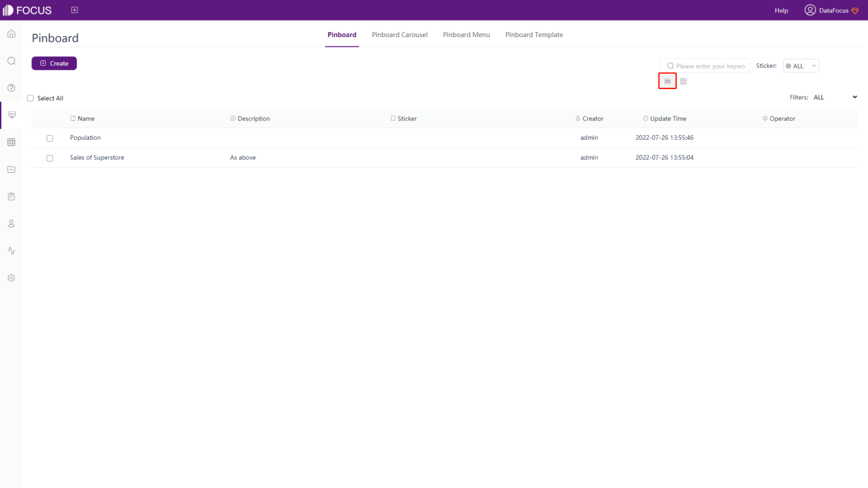The image size is (868, 488).
Task: Click the Pinboard page title
Action: click(x=55, y=38)
